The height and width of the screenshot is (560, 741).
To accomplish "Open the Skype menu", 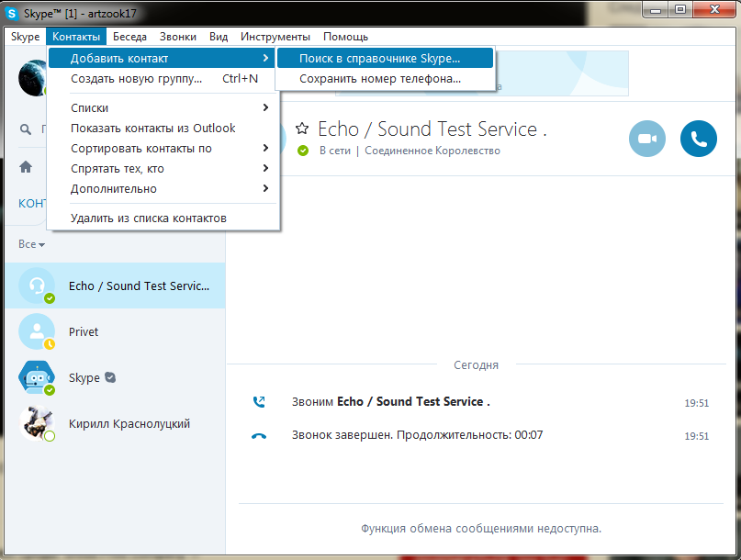I will [25, 37].
